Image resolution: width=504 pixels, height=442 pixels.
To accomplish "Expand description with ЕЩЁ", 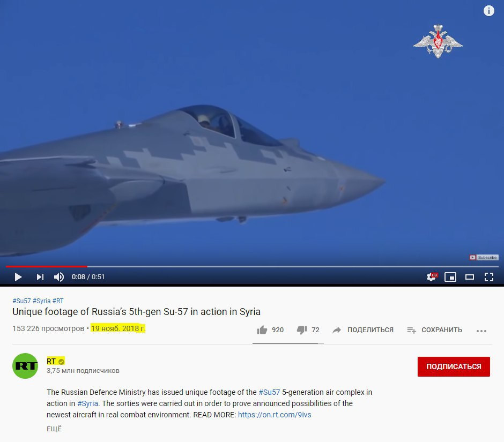I will click(54, 429).
